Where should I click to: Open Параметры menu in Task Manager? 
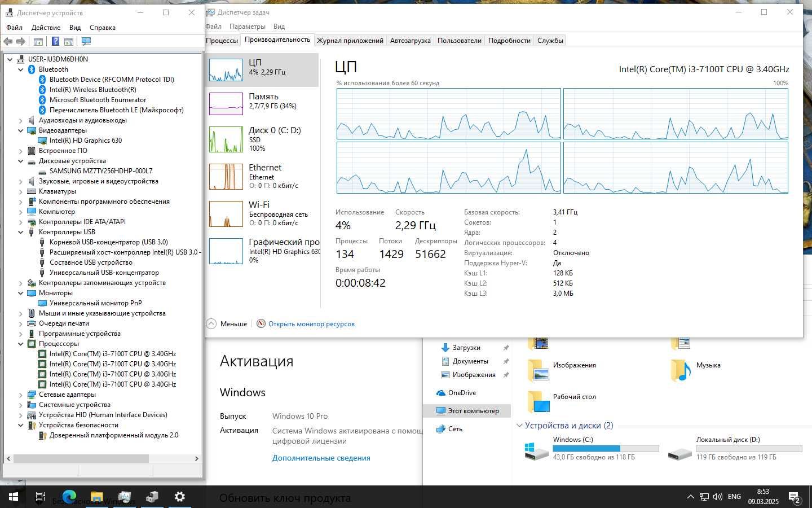[x=248, y=26]
